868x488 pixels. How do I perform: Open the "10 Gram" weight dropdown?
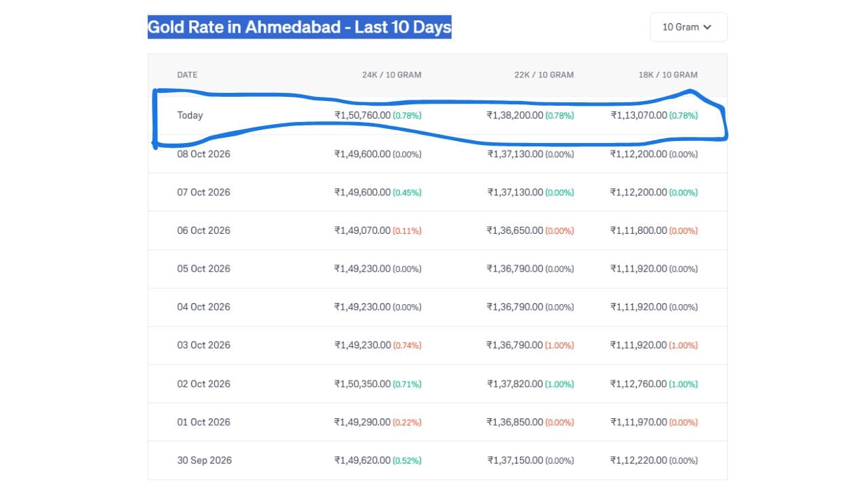688,27
